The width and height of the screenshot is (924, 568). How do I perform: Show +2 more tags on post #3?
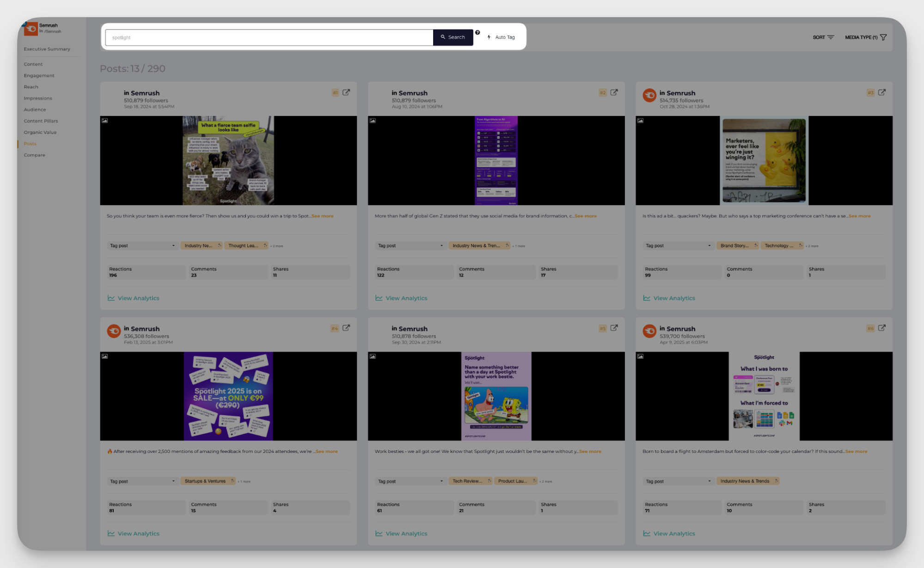point(812,246)
